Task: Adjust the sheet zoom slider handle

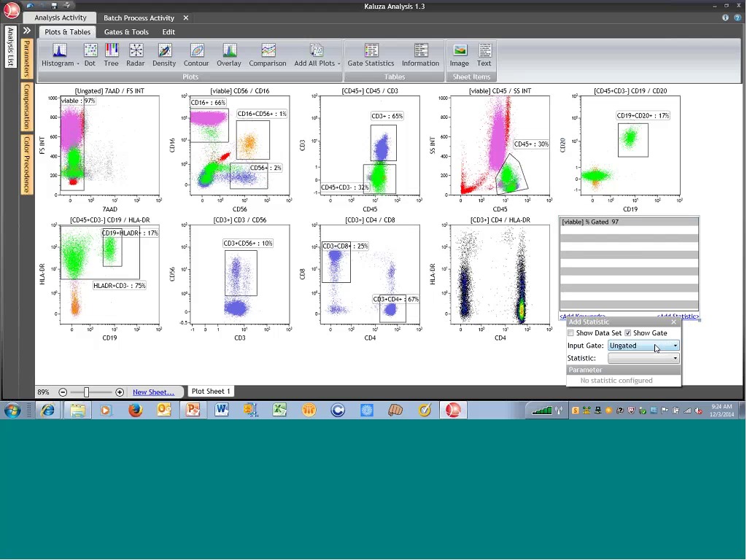Action: [x=86, y=392]
